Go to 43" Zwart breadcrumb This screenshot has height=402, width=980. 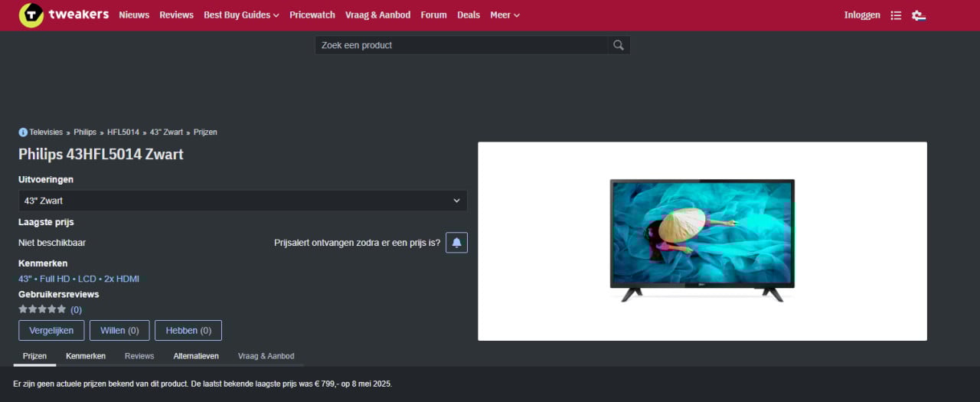[x=166, y=132]
